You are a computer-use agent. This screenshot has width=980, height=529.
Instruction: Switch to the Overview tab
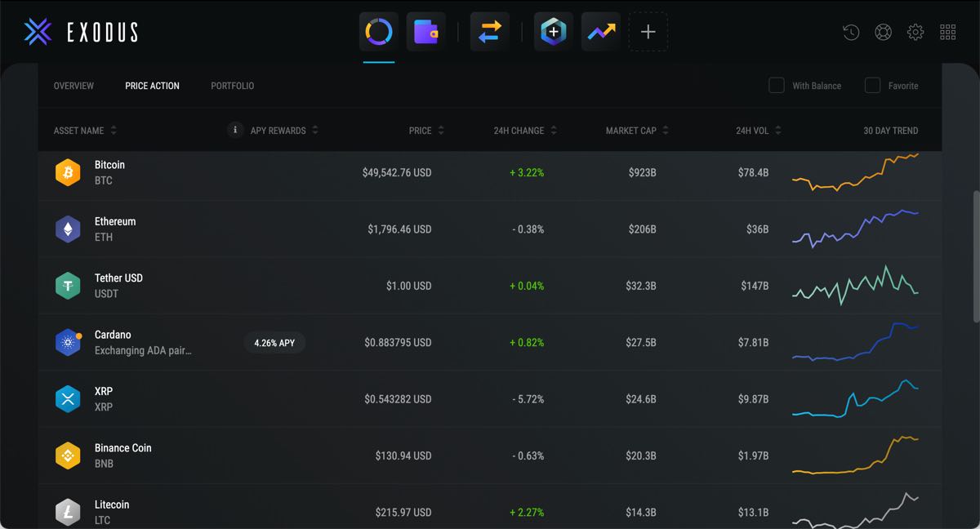[73, 86]
